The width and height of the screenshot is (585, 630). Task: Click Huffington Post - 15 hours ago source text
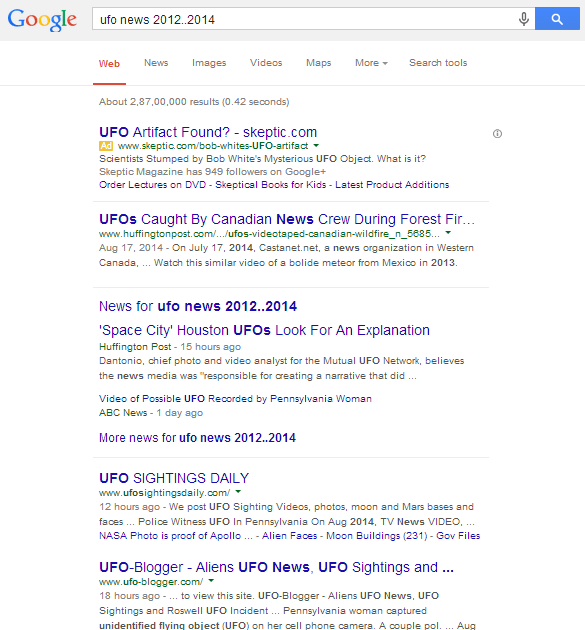pyautogui.click(x=170, y=347)
